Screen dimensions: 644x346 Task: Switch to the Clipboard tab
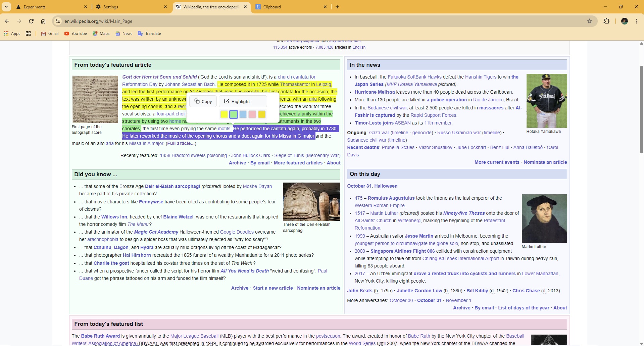(x=291, y=7)
